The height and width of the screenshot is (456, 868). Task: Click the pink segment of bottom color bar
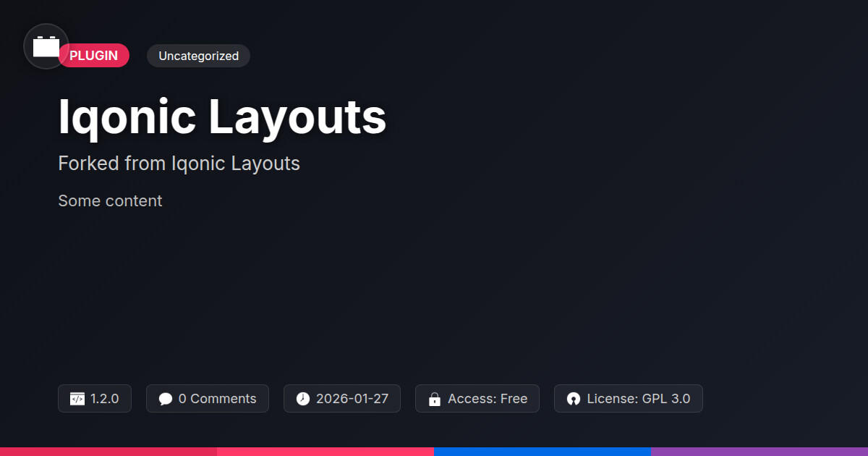[x=325, y=452]
